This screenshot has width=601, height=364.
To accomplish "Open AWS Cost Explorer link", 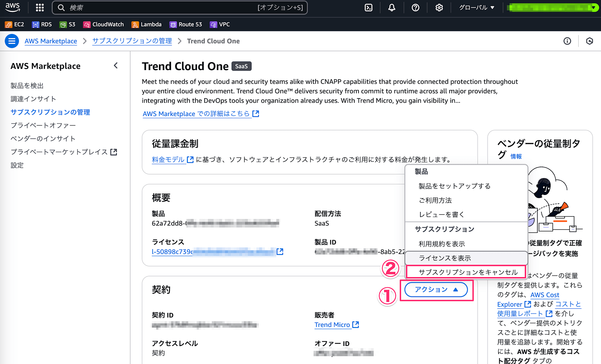I will [x=545, y=295].
